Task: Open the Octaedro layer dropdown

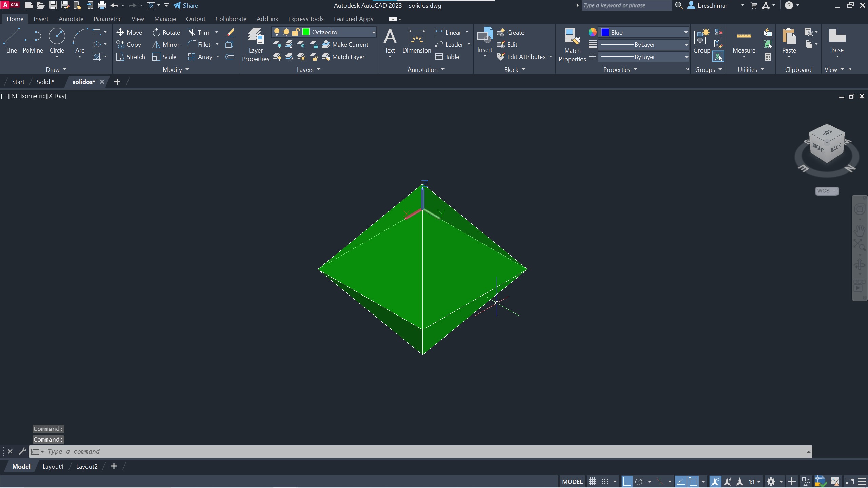Action: (373, 32)
